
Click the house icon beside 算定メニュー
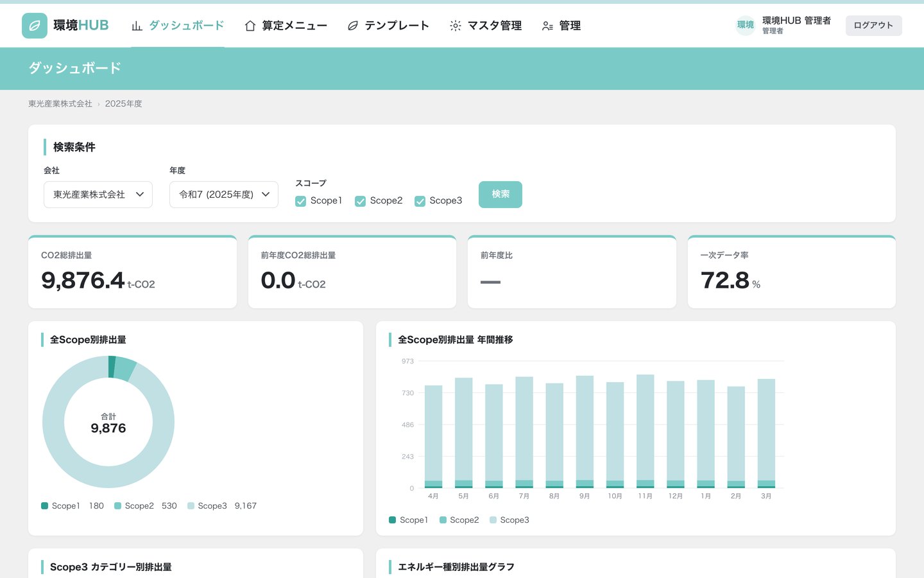[x=250, y=26]
